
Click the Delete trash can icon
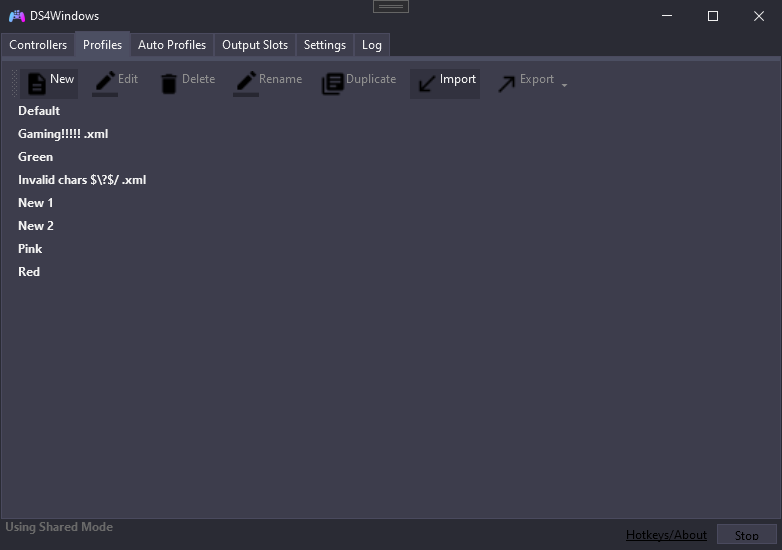click(169, 84)
